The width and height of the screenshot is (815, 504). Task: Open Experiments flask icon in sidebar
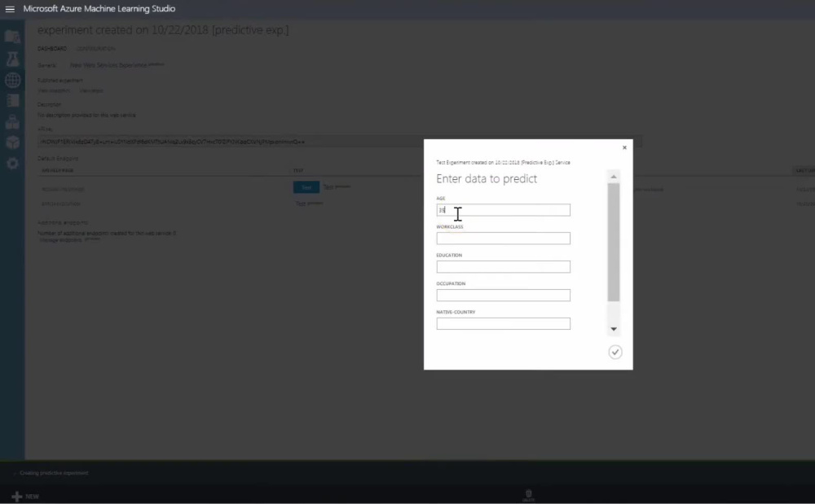point(12,59)
